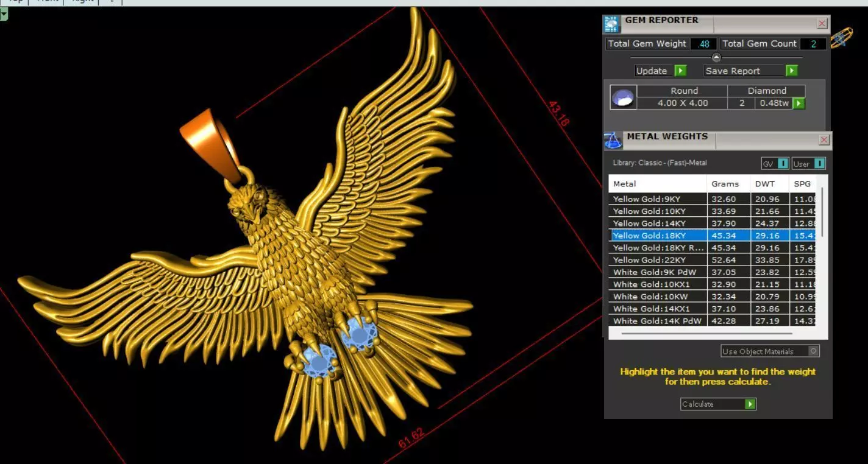Click the orange bail on the eagle pendant

click(210, 144)
